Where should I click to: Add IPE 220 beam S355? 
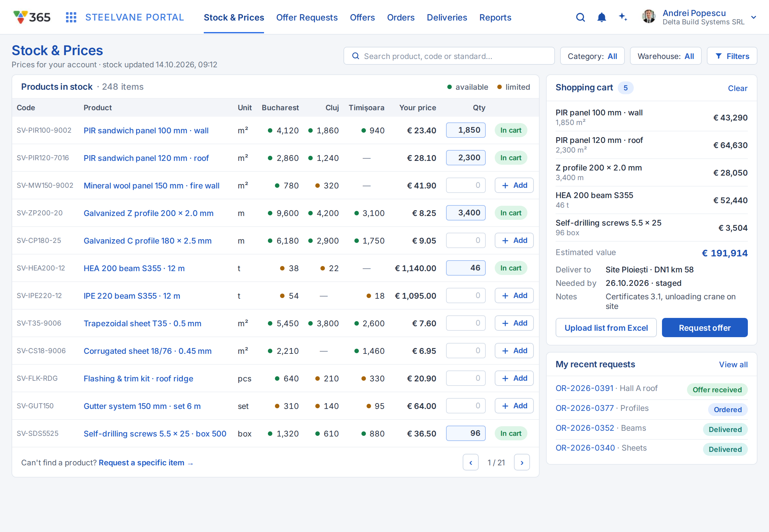[514, 296]
